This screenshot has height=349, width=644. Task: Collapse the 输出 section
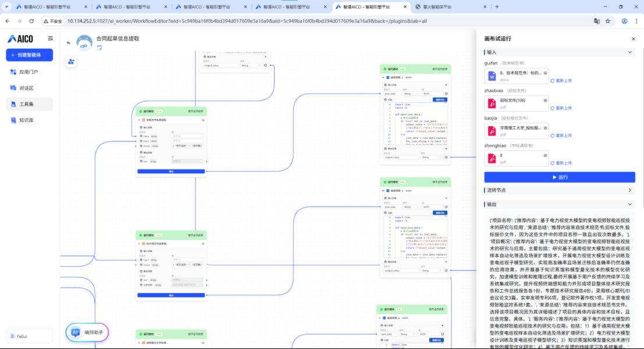point(630,204)
